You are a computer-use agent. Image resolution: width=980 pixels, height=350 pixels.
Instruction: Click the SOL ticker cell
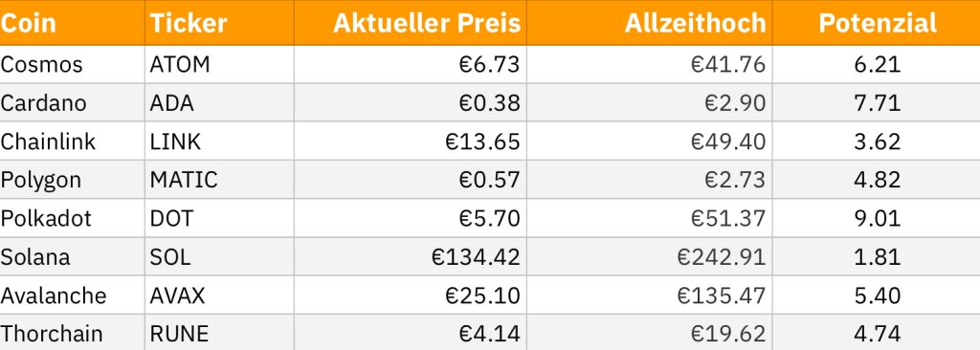click(x=219, y=257)
